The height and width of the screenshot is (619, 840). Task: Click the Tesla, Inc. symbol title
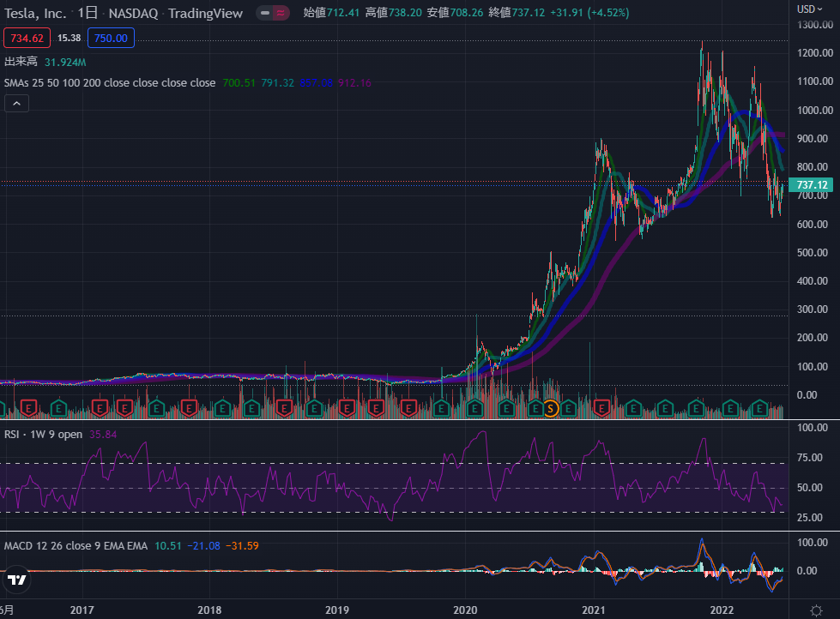[x=35, y=14]
